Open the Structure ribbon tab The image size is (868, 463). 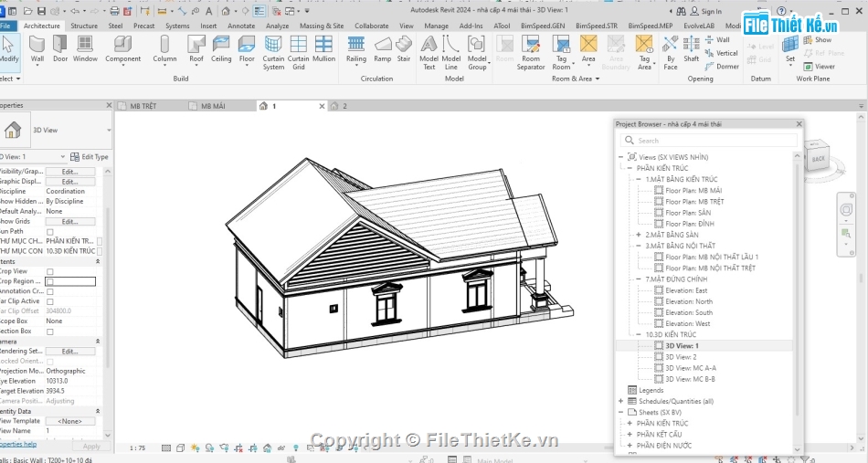coord(84,26)
